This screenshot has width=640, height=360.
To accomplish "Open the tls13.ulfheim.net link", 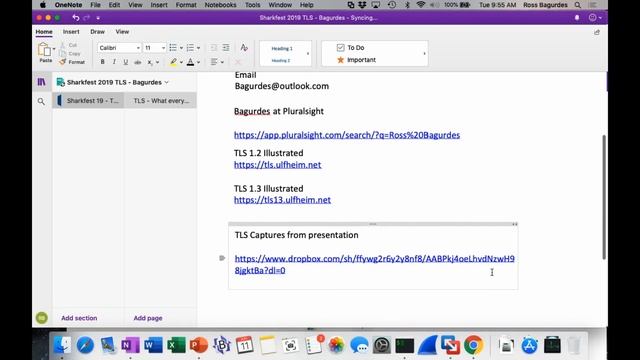I will pyautogui.click(x=282, y=200).
